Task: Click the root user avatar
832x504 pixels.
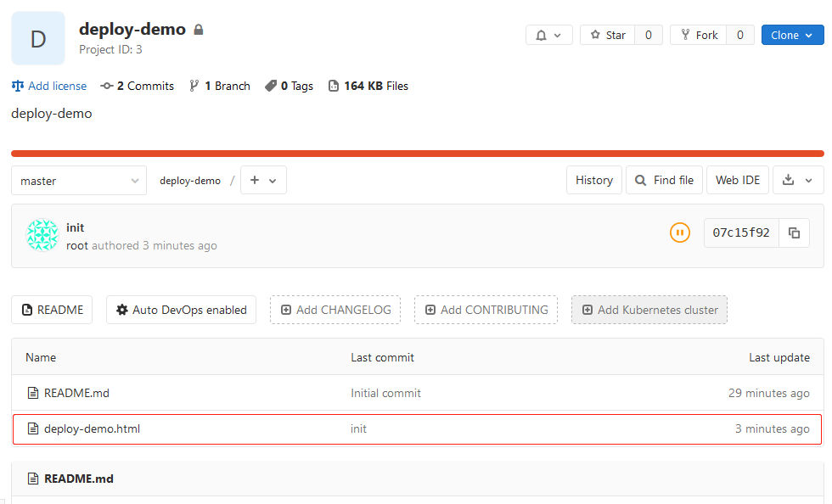Action: tap(42, 235)
